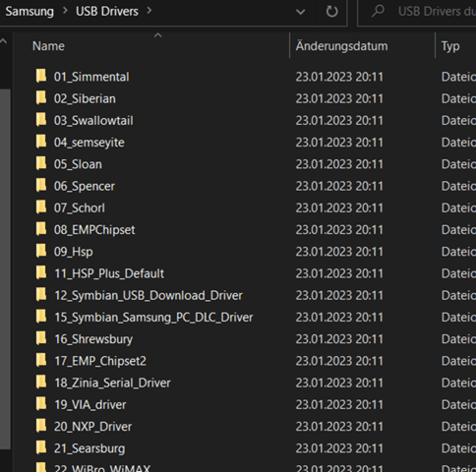This screenshot has width=476, height=472.
Task: Click USB Drivers breadcrumb segment
Action: [107, 11]
